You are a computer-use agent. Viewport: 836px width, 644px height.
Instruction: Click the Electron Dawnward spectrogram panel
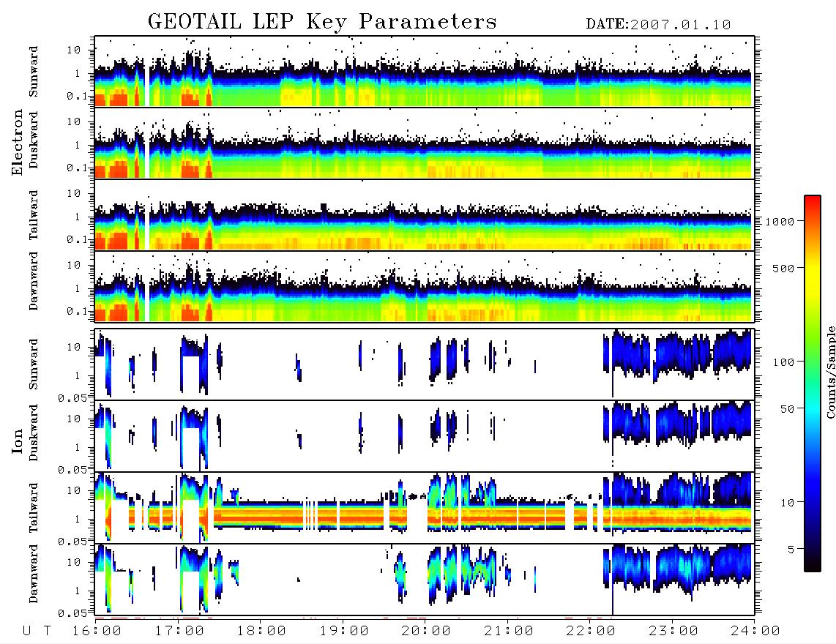pos(425,287)
